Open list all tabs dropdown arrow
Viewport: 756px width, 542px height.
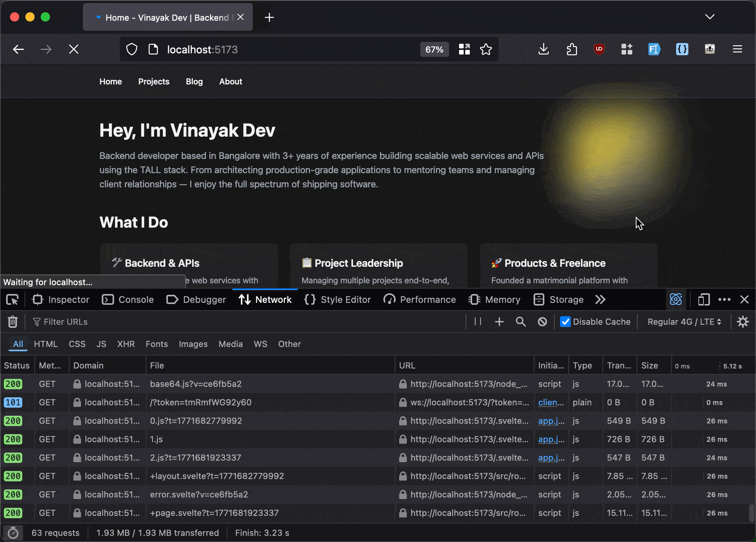click(710, 17)
